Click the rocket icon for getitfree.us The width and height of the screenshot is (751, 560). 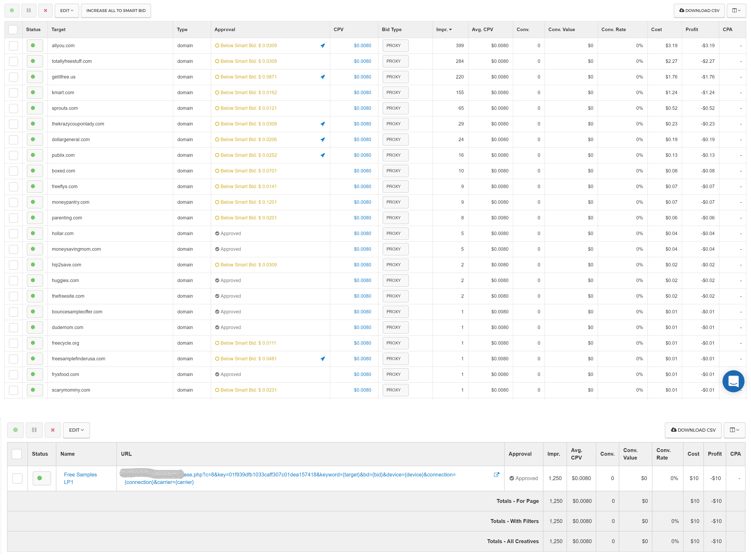pyautogui.click(x=323, y=77)
